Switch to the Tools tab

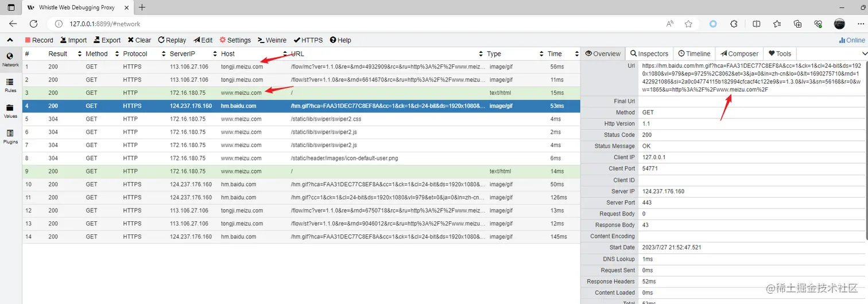coord(780,53)
